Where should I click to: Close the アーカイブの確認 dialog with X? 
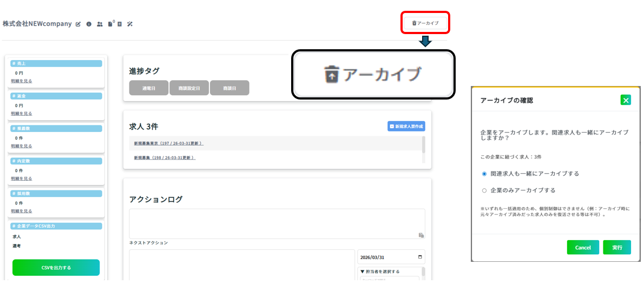(626, 100)
